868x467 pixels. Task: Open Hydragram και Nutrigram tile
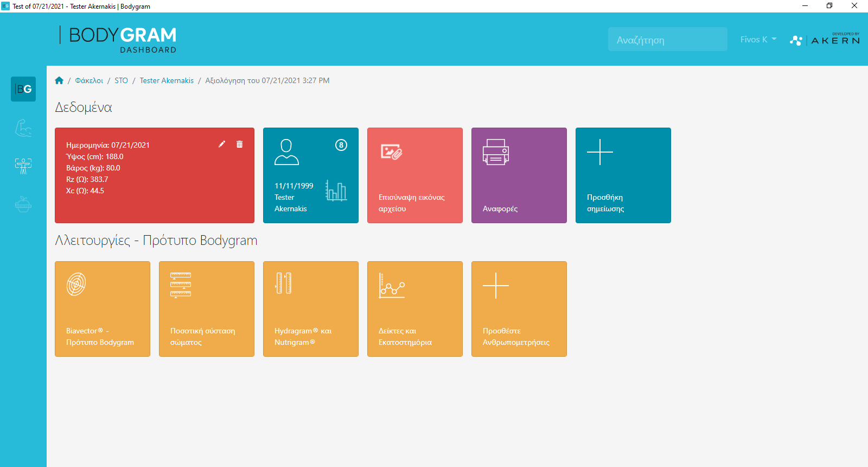pos(311,309)
